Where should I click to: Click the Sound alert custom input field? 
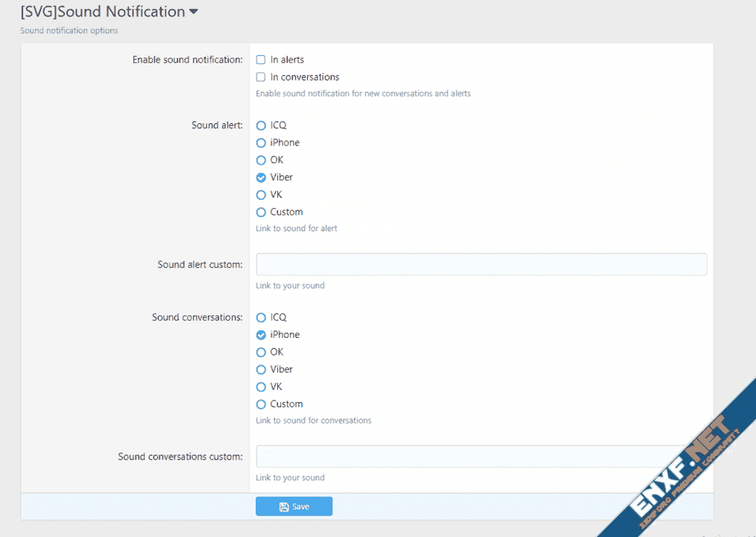pyautogui.click(x=481, y=265)
